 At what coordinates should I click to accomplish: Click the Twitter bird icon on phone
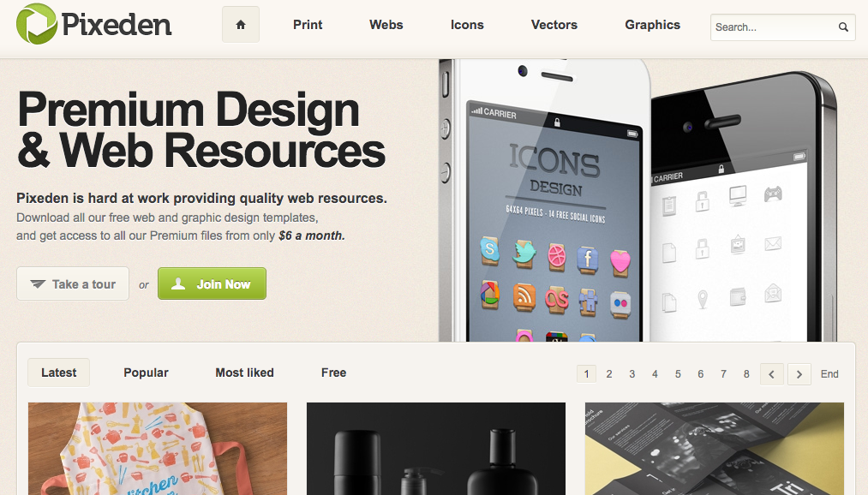(x=524, y=253)
